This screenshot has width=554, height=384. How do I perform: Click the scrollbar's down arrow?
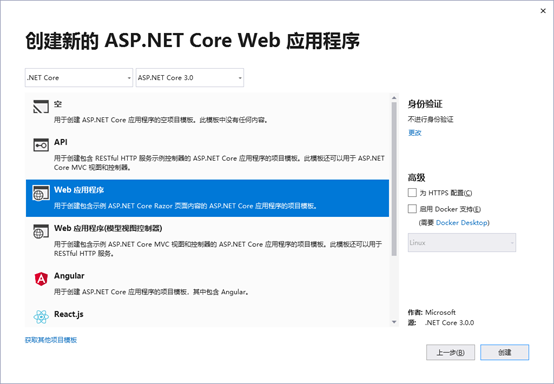394,322
